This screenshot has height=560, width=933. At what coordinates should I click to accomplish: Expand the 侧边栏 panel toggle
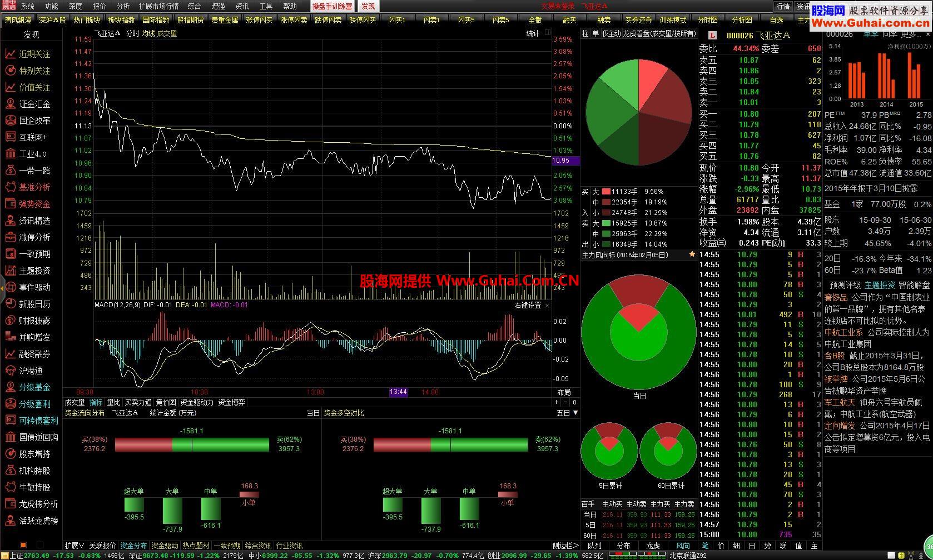[565, 546]
